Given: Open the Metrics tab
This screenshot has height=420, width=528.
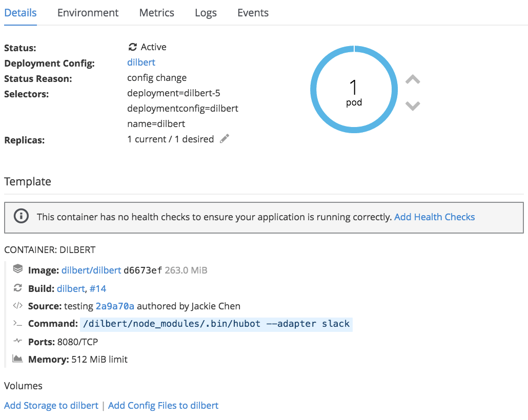Looking at the screenshot, I should [156, 13].
